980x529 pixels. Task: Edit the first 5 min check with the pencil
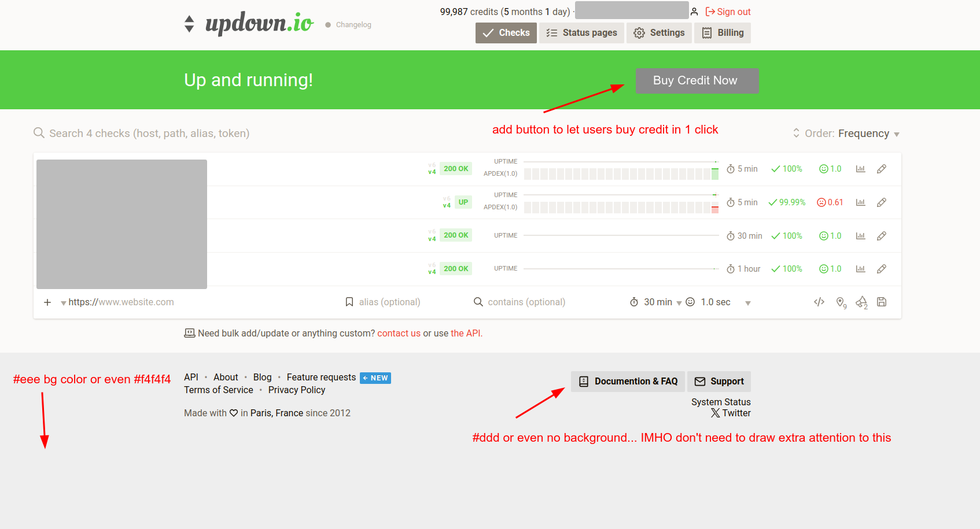(x=881, y=169)
